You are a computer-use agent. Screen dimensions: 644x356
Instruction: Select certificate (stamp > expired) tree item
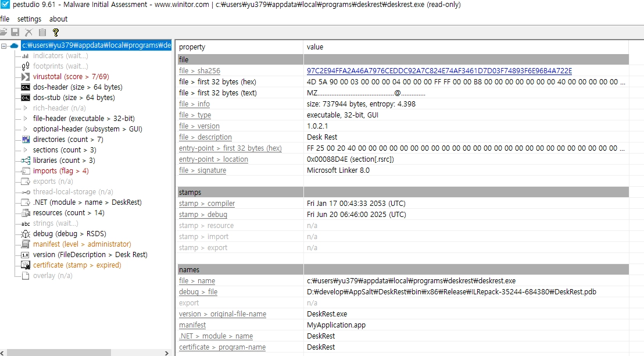[x=77, y=265]
